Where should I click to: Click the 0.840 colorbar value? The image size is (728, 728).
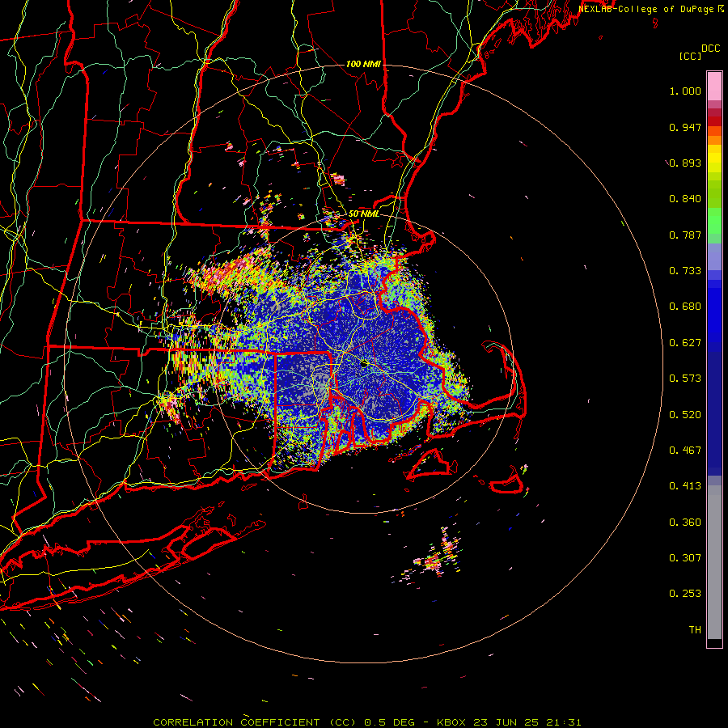pos(685,199)
